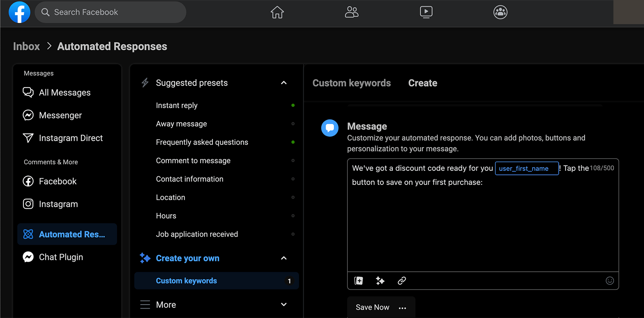This screenshot has height=318, width=644.
Task: Click the 108/500 character counter
Action: 602,168
